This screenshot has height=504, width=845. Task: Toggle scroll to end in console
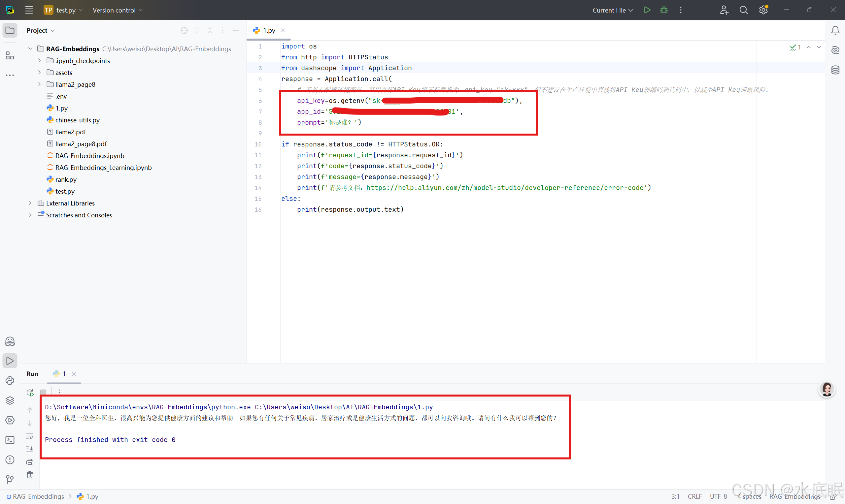pos(30,449)
